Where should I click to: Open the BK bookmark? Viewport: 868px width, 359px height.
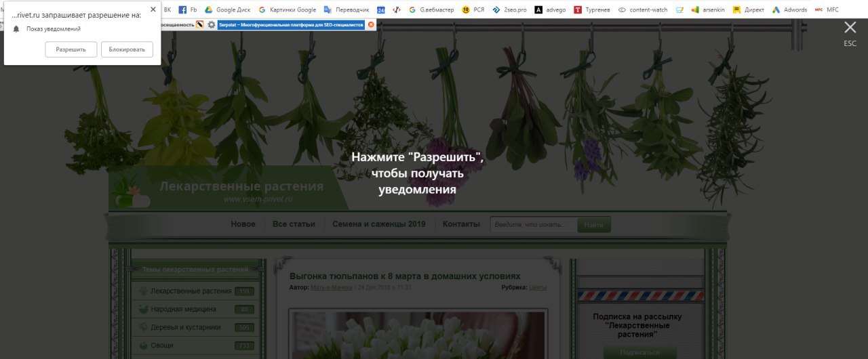click(167, 9)
